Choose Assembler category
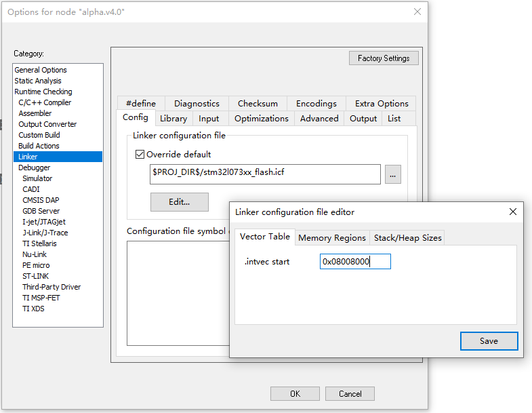Viewport: 532px width, 413px height. [x=35, y=113]
